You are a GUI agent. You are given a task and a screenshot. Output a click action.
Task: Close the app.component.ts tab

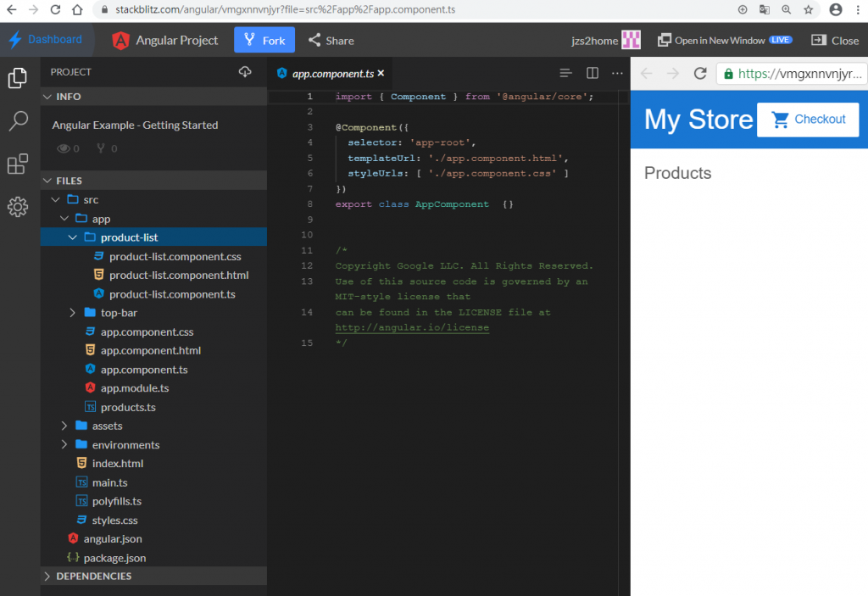pyautogui.click(x=381, y=74)
